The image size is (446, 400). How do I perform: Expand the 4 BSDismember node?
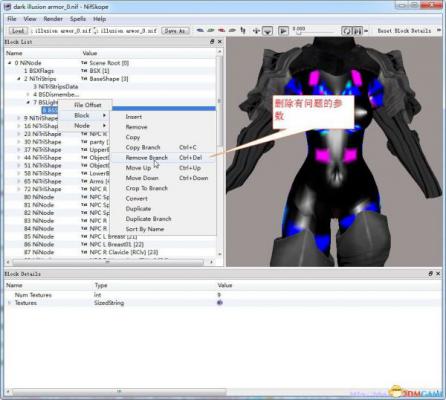(x=28, y=94)
